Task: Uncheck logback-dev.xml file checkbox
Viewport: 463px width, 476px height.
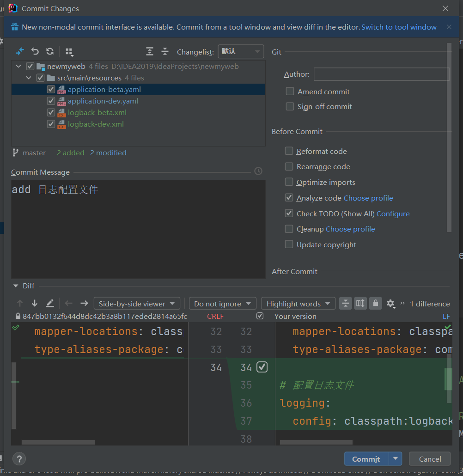Action: point(51,124)
